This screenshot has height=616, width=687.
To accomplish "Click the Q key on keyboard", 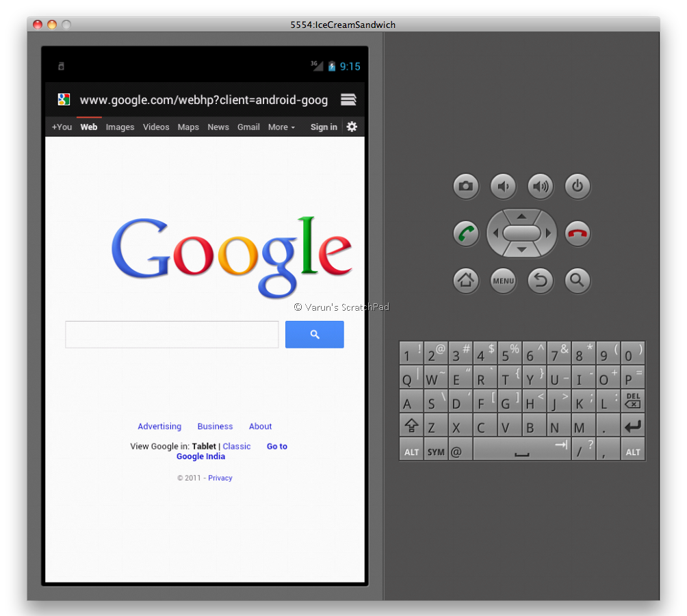I will tap(411, 377).
